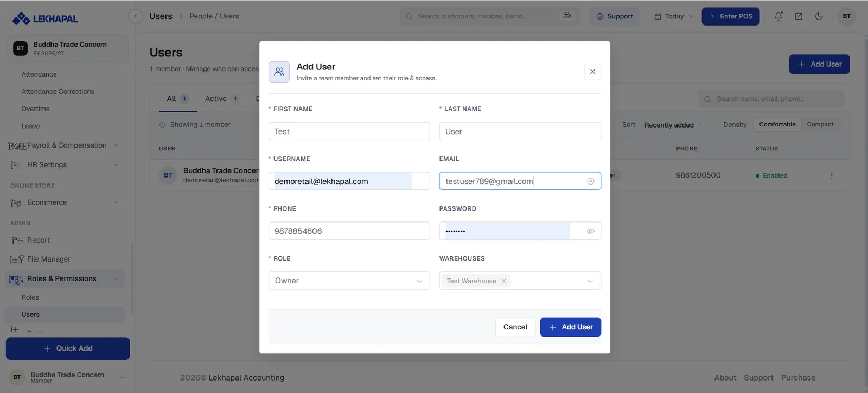The image size is (868, 393).
Task: Click the Payroll & Compensation icon
Action: click(17, 145)
